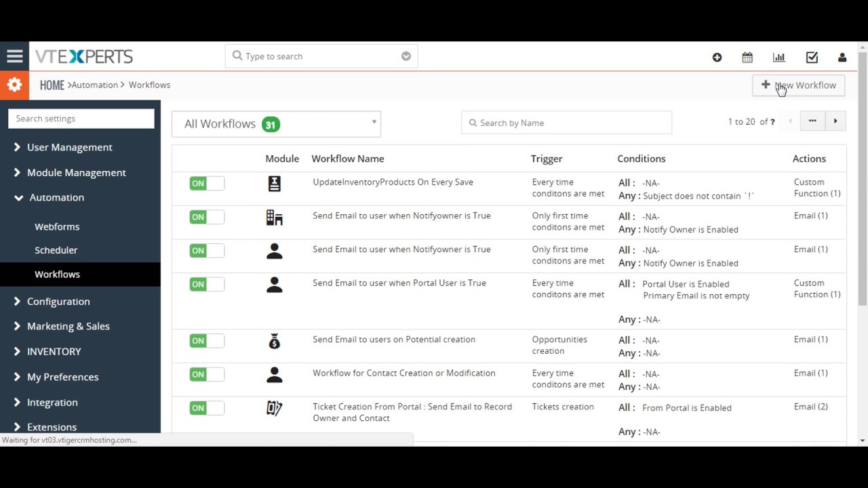
Task: Open the tasks checkmark icon
Action: pyautogui.click(x=812, y=58)
